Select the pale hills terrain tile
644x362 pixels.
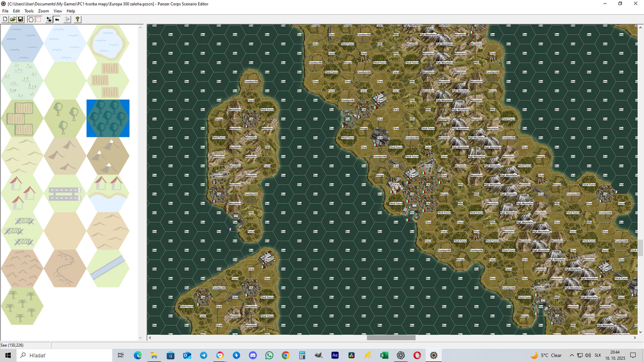(x=22, y=156)
